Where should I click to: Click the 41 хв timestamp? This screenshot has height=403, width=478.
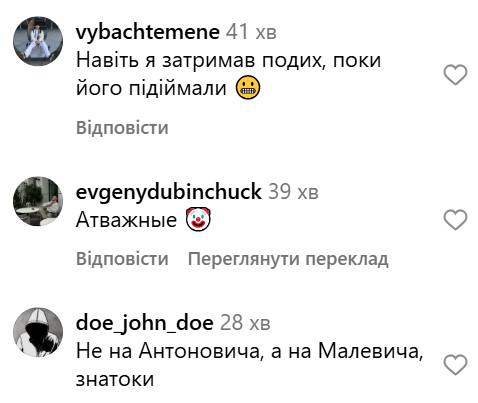[x=251, y=32]
